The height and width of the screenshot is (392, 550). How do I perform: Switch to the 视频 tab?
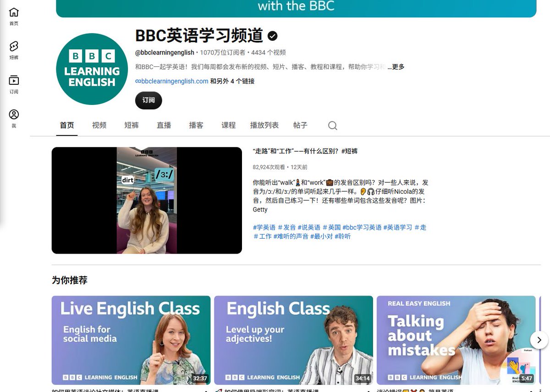coord(99,125)
